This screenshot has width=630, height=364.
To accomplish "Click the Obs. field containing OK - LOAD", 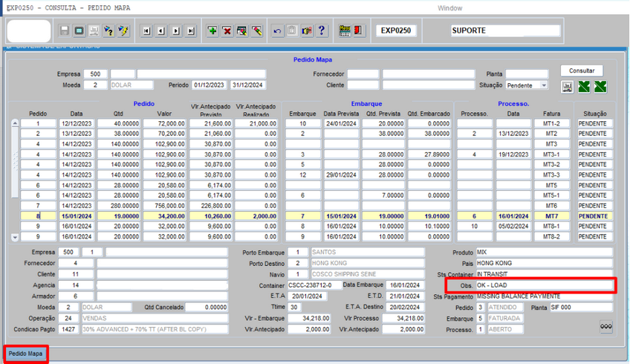I will click(545, 285).
